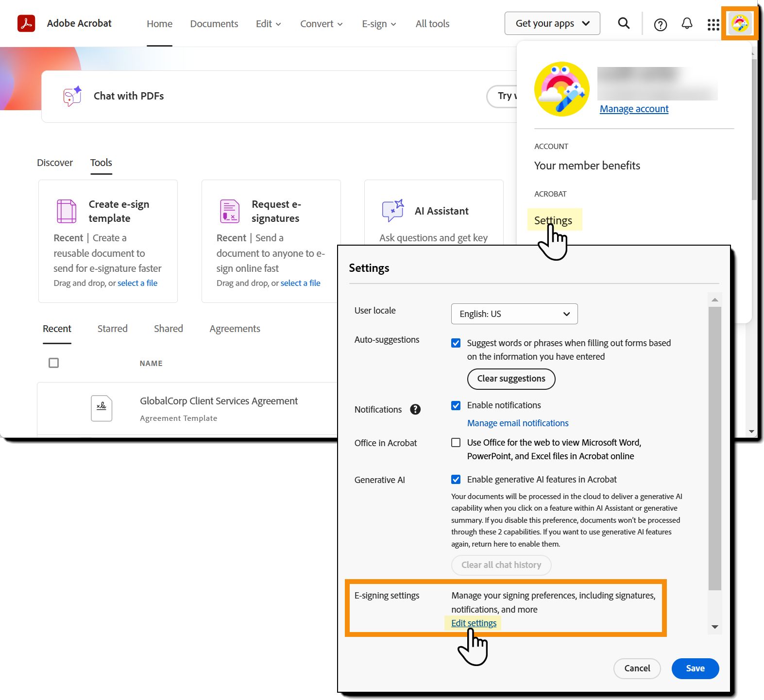Open the apps grid icon
The height and width of the screenshot is (700, 764).
tap(713, 24)
